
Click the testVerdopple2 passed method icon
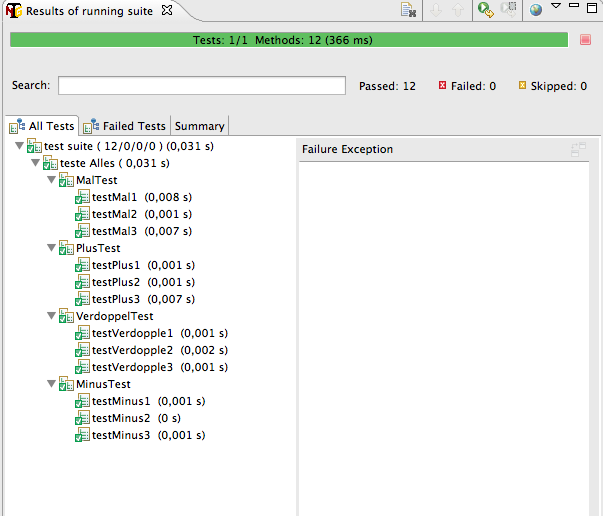(x=82, y=350)
